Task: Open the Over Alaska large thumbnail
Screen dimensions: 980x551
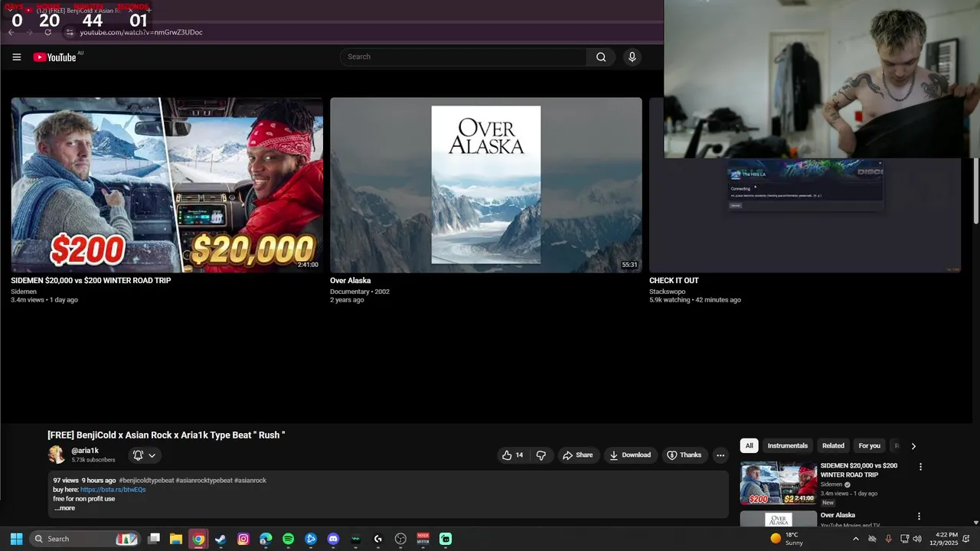Action: pos(486,184)
